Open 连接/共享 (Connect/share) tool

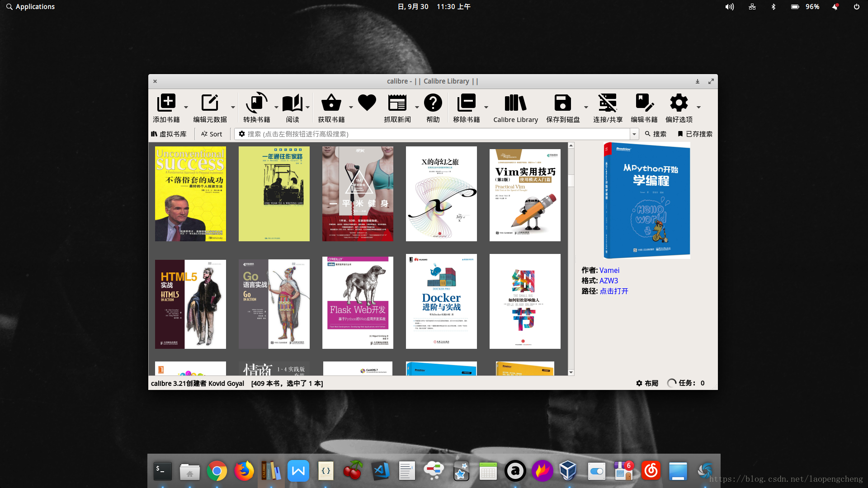608,103
